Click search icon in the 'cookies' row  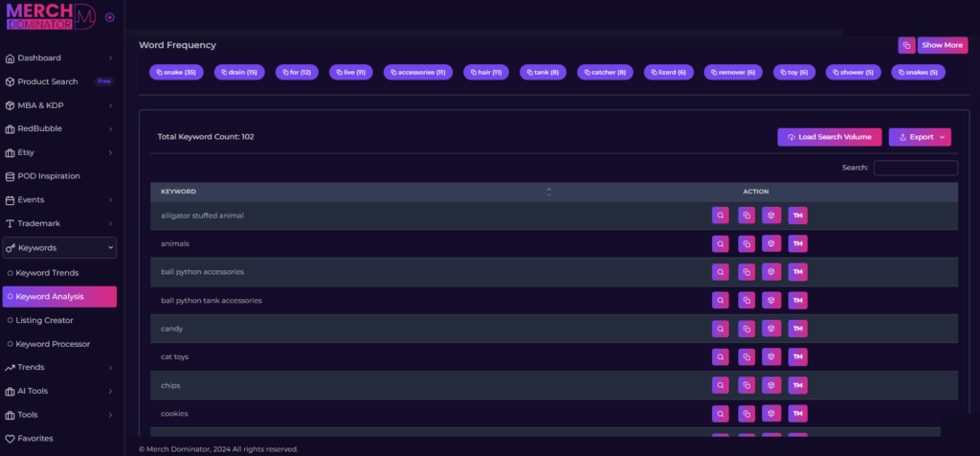point(720,414)
